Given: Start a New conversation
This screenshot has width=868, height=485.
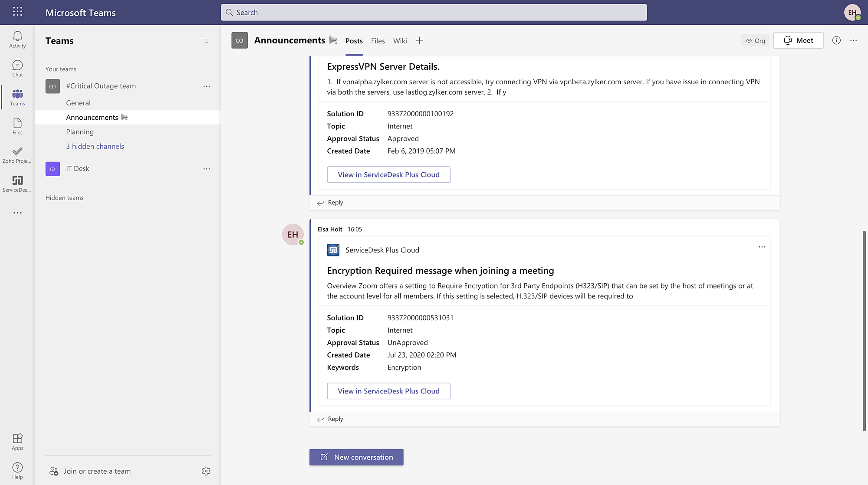Looking at the screenshot, I should (x=356, y=457).
